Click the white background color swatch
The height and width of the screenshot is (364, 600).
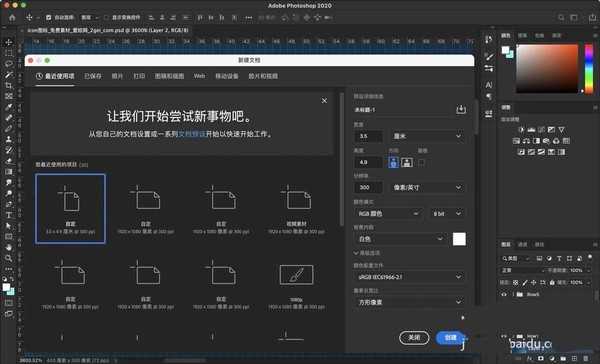click(459, 239)
